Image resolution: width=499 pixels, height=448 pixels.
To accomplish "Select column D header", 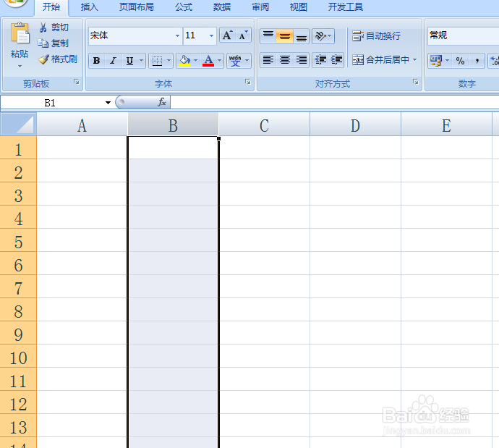I will [x=356, y=124].
